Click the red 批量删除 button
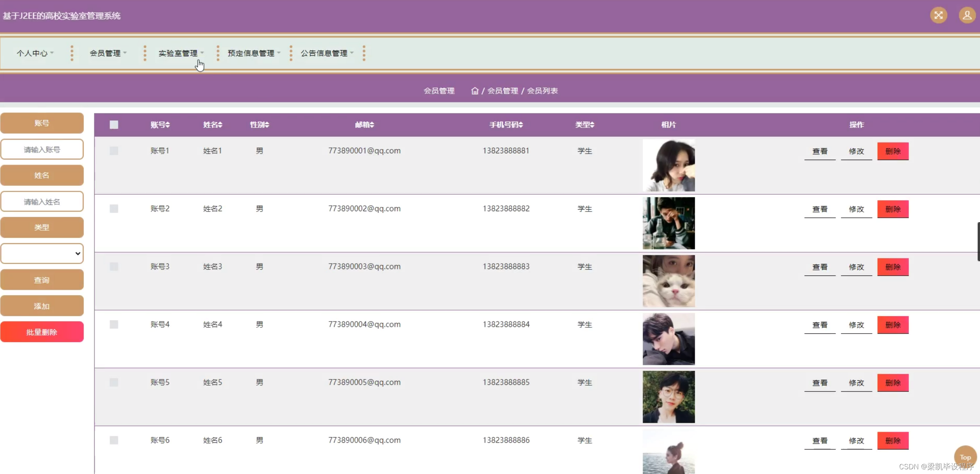This screenshot has height=474, width=980. pyautogui.click(x=42, y=332)
